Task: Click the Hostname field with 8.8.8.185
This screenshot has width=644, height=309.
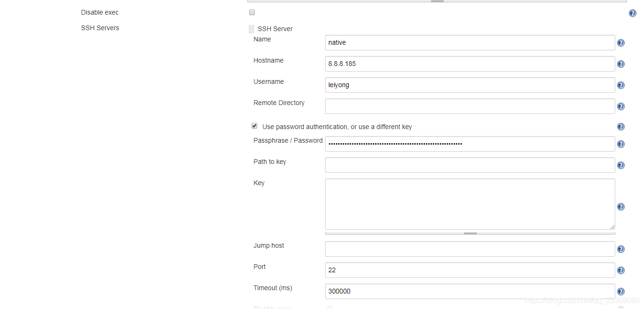Action: tap(470, 64)
